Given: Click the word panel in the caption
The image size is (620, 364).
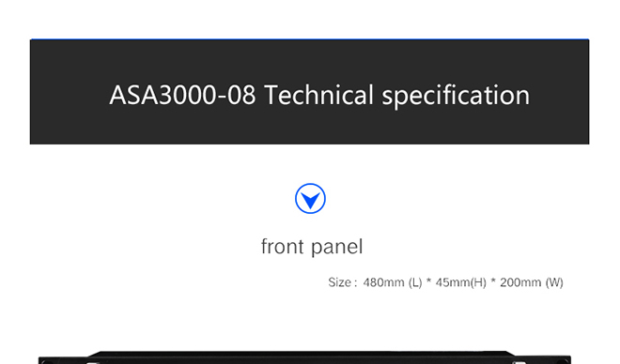Looking at the screenshot, I should [337, 248].
